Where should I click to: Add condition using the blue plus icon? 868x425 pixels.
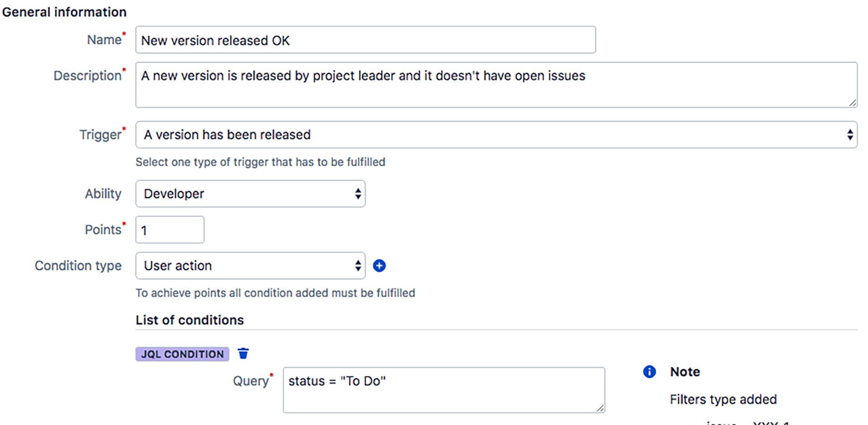click(x=379, y=266)
